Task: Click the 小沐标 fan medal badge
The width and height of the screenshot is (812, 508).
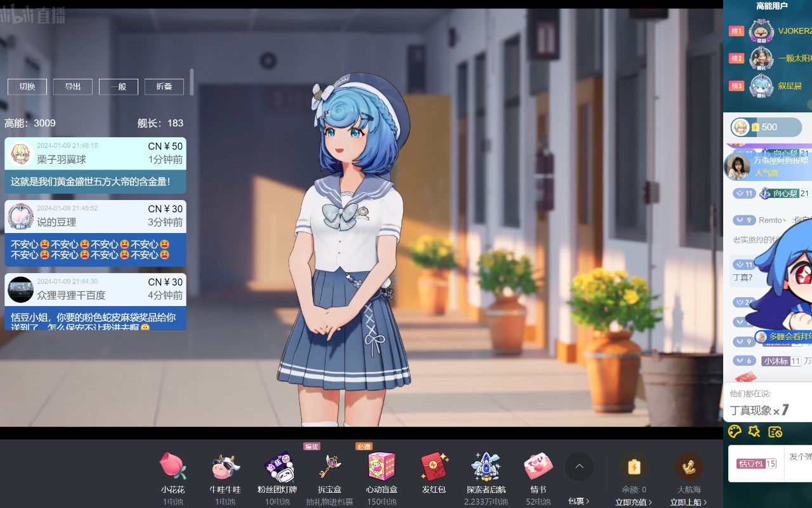Action: (781, 361)
